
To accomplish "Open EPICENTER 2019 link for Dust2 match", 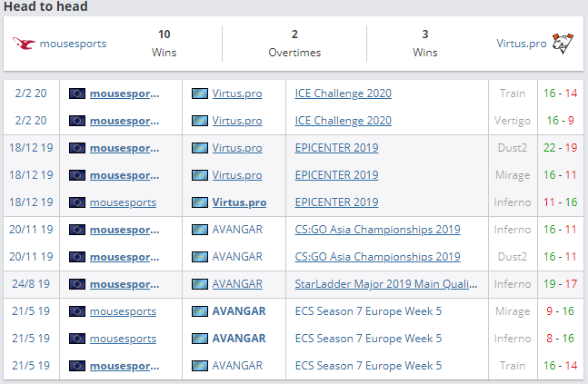I will (x=336, y=148).
